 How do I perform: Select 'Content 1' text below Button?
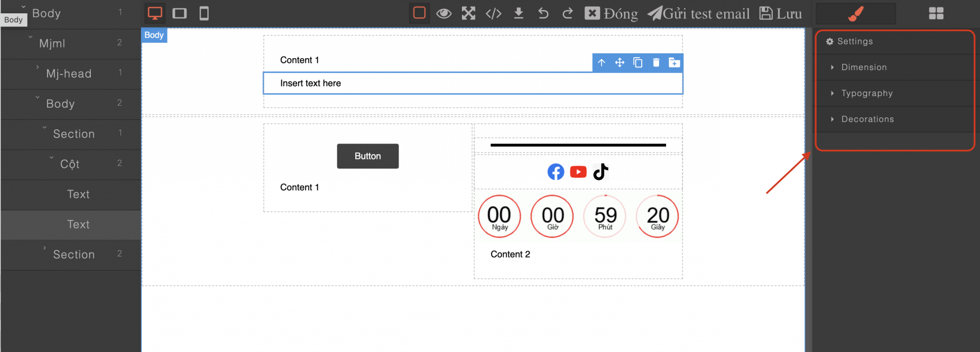300,187
